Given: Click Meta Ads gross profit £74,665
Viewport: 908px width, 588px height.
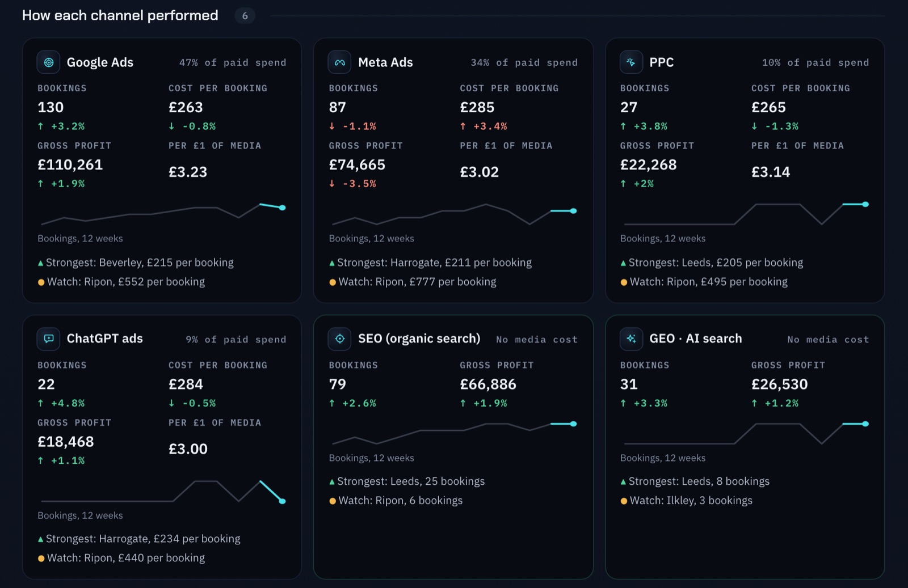Looking at the screenshot, I should click(x=357, y=164).
